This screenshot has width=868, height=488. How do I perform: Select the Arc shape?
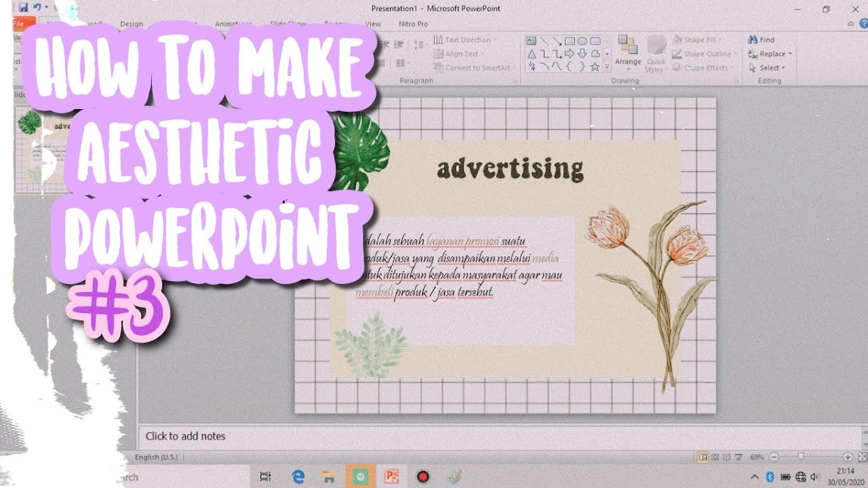point(545,66)
